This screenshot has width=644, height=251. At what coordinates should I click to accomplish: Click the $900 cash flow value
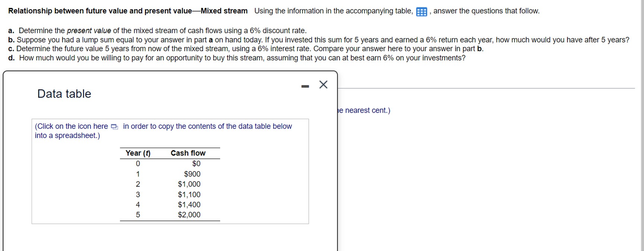(x=191, y=173)
